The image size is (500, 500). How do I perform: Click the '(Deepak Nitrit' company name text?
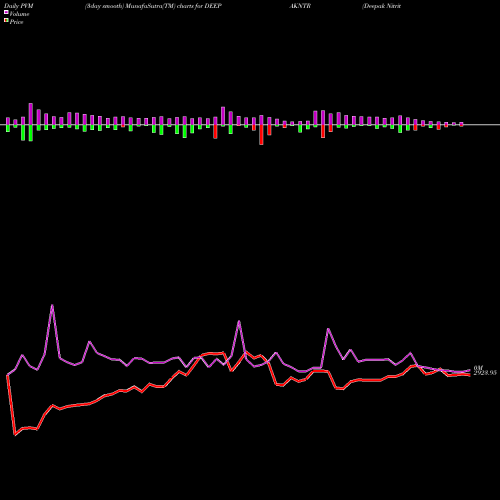point(381,6)
